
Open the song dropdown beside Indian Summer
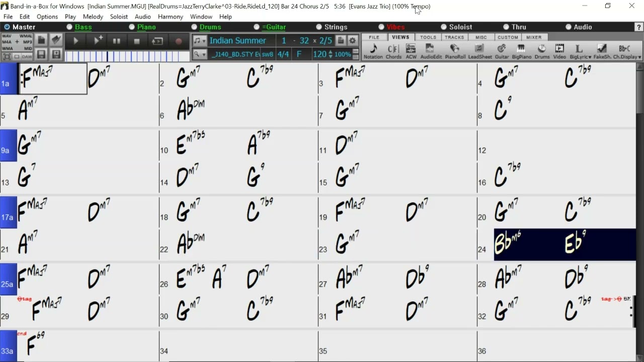[200, 41]
